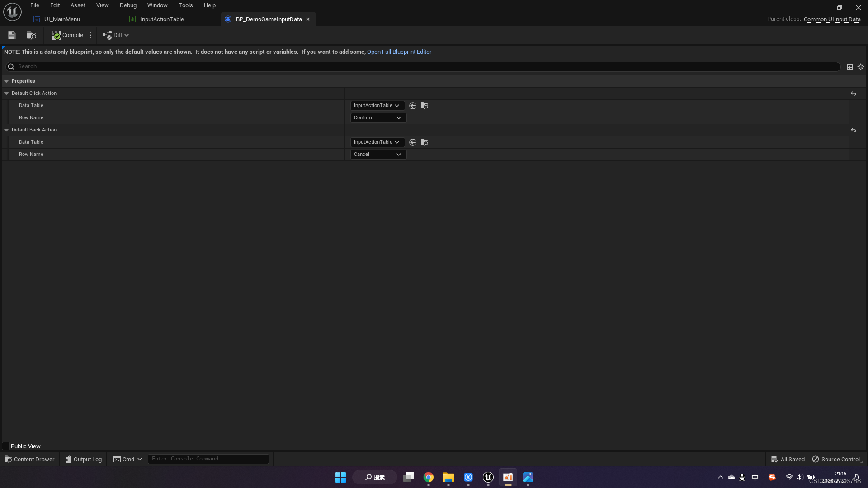The height and width of the screenshot is (488, 868).
Task: Toggle property matrix table view icon
Action: [x=850, y=67]
